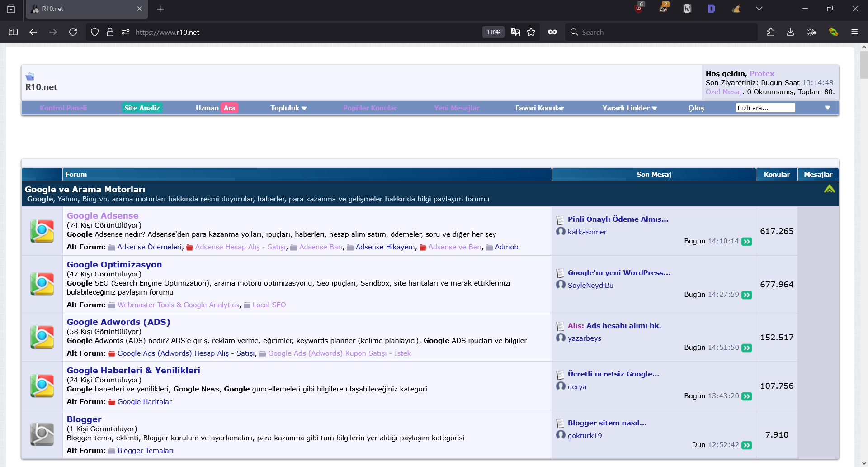List all open tabs chevron
868x467 pixels.
point(759,9)
